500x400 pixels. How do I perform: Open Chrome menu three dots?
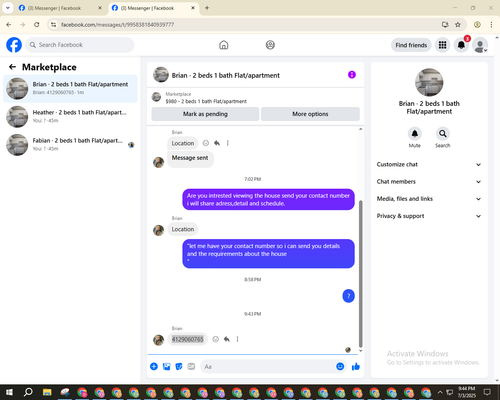coord(491,25)
